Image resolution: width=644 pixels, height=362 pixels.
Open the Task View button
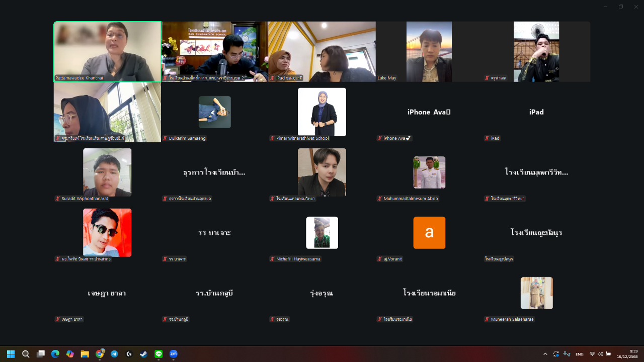[x=41, y=354]
